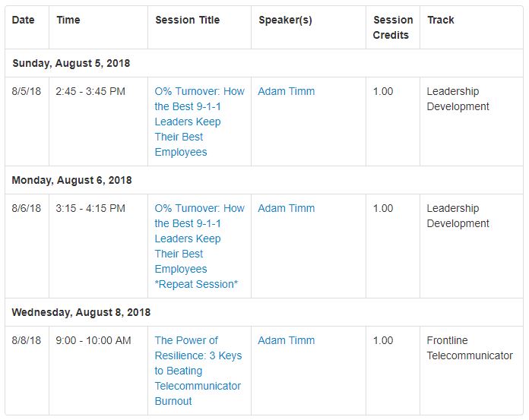Click Adam Timm in the Wednesday session row

coord(286,340)
